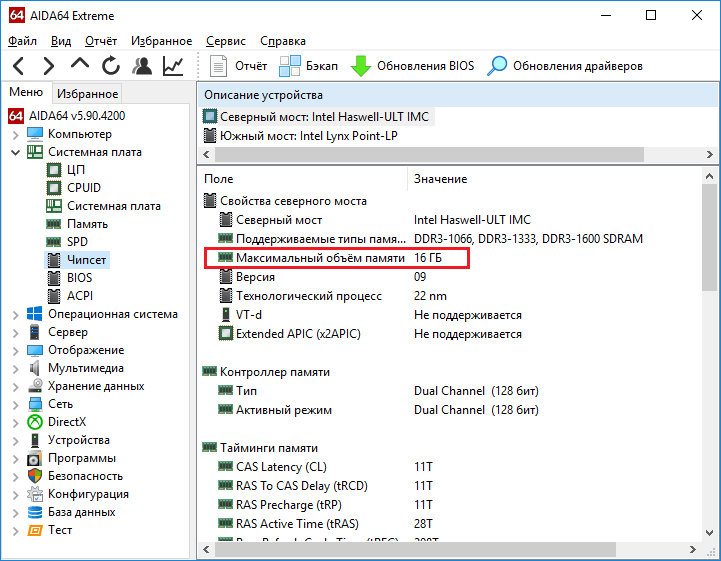Screen dimensions: 721x561
Task: Select the ACPI chip icon item
Action: coord(54,296)
